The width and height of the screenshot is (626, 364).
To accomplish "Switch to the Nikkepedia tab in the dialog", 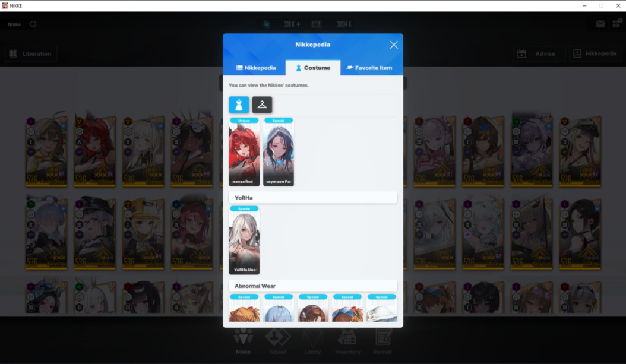I will coord(256,68).
